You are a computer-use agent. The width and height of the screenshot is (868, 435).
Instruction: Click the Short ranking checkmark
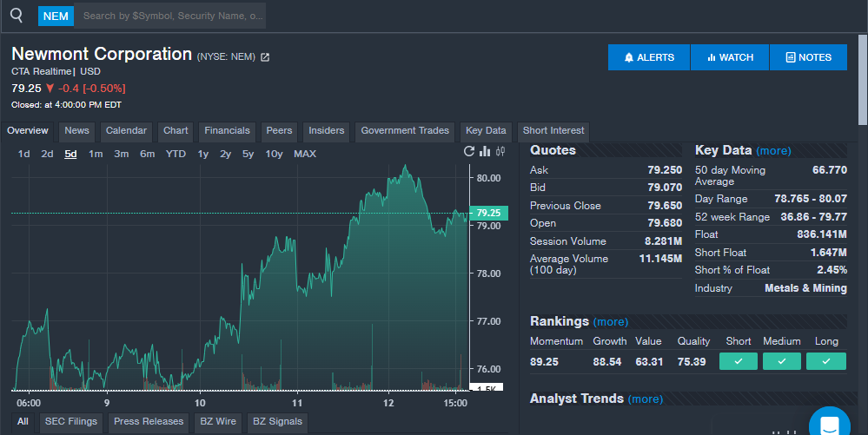pyautogui.click(x=739, y=361)
